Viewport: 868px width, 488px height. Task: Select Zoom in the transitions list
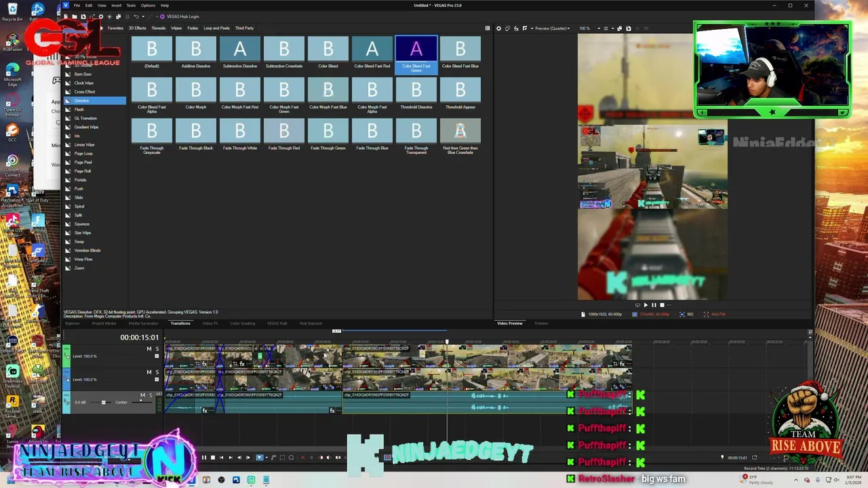[x=79, y=268]
